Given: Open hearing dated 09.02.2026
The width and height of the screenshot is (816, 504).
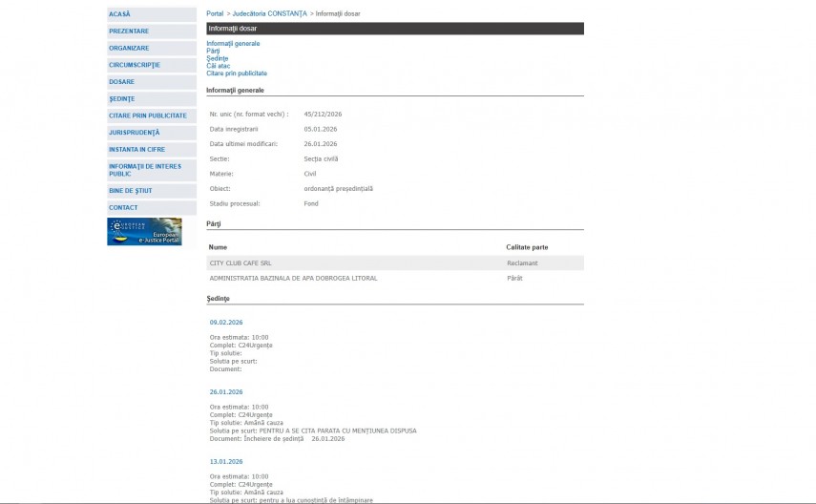Looking at the screenshot, I should [226, 323].
